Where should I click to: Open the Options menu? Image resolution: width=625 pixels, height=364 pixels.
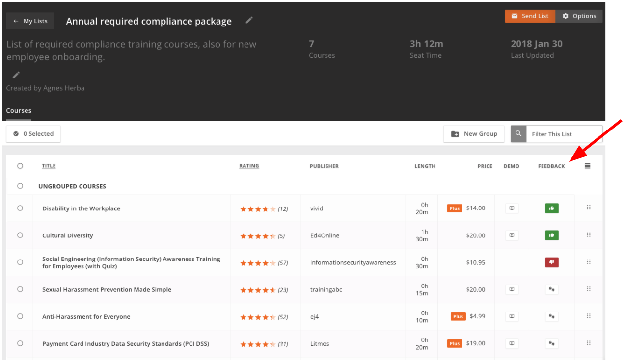579,16
